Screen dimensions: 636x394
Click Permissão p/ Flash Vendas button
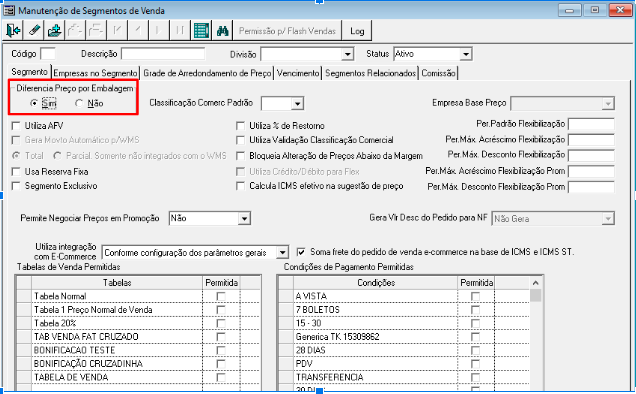287,31
